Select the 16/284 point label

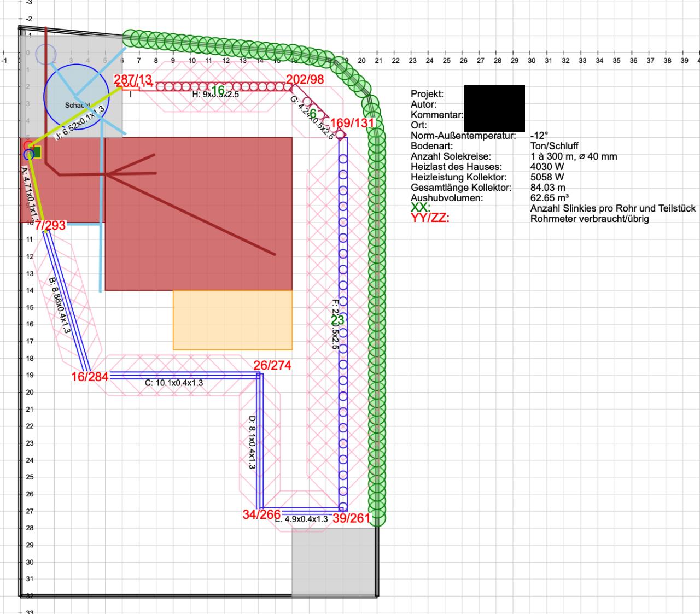click(x=90, y=377)
